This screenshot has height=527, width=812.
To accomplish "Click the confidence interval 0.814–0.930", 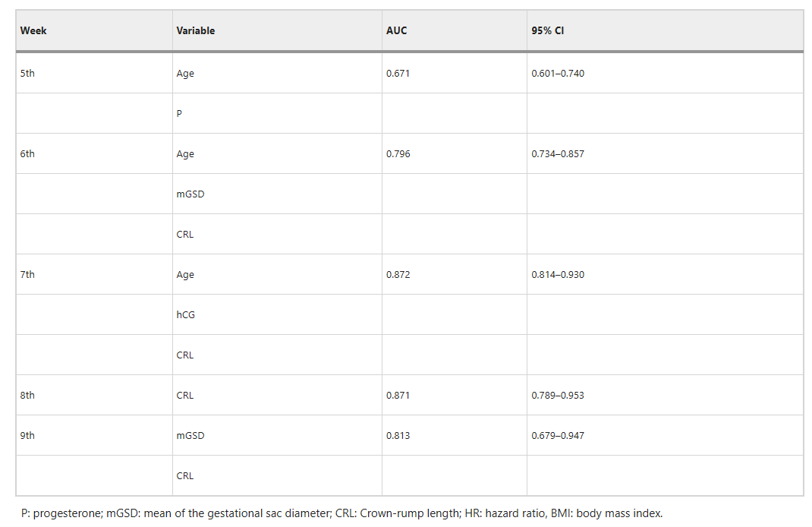I will pyautogui.click(x=558, y=274).
